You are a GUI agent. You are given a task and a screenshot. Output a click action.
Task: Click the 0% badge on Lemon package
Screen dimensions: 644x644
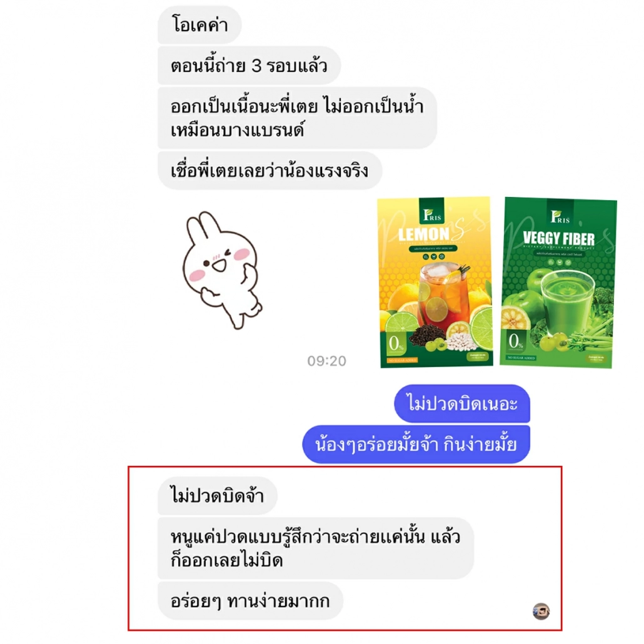point(396,343)
